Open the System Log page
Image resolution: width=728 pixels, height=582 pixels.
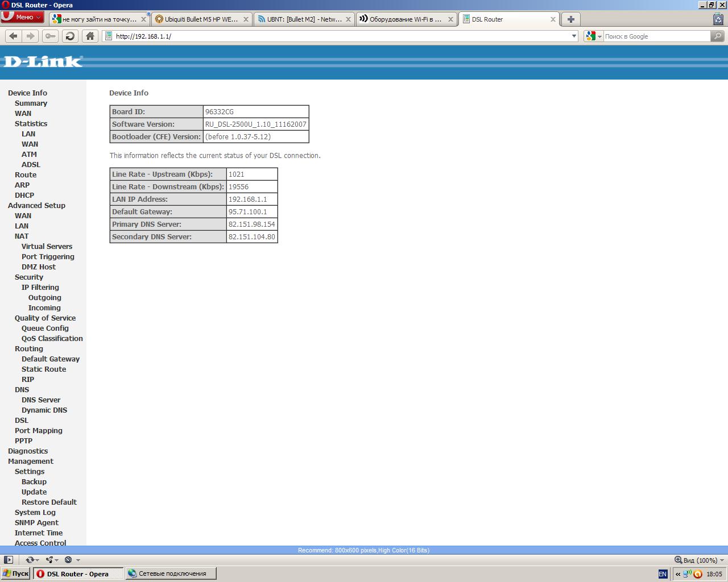[35, 513]
